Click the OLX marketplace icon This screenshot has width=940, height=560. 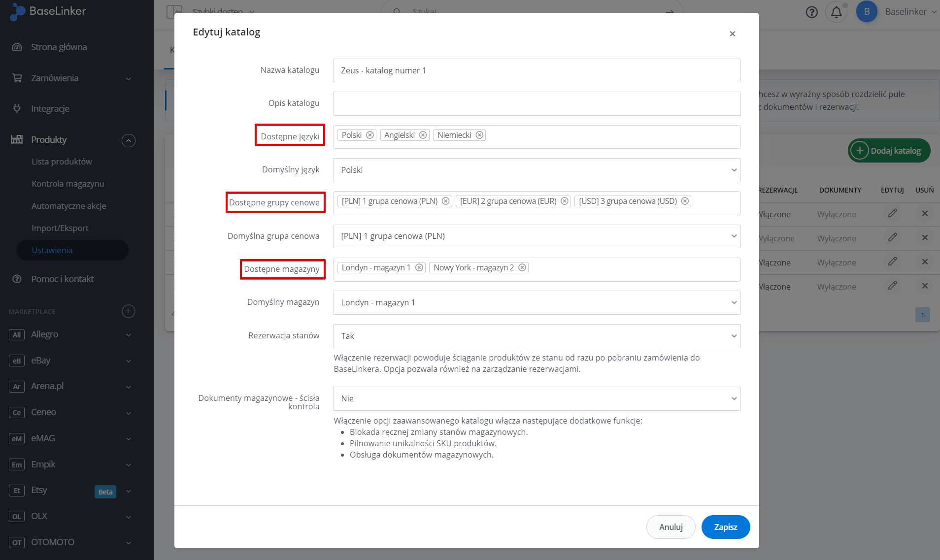pyautogui.click(x=17, y=517)
